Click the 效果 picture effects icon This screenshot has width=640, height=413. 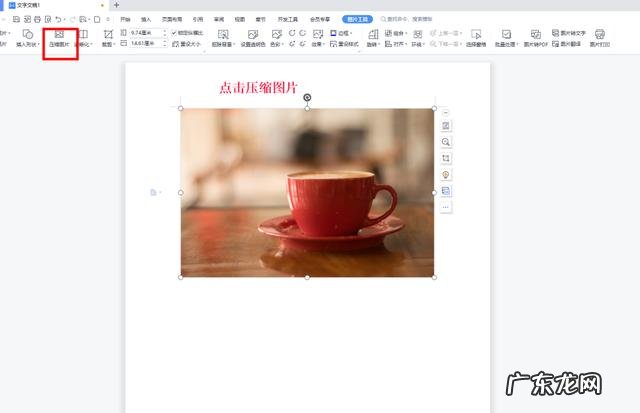(318, 34)
